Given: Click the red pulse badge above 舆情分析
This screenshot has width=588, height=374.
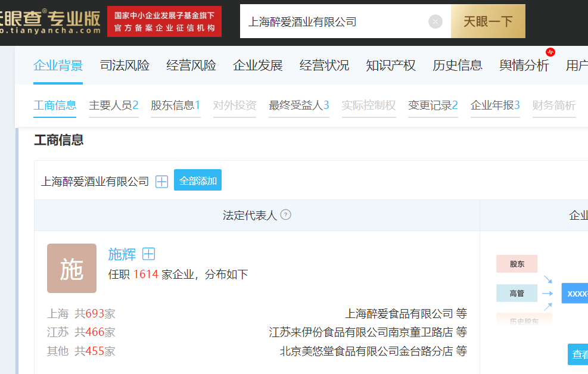Looking at the screenshot, I should point(550,52).
